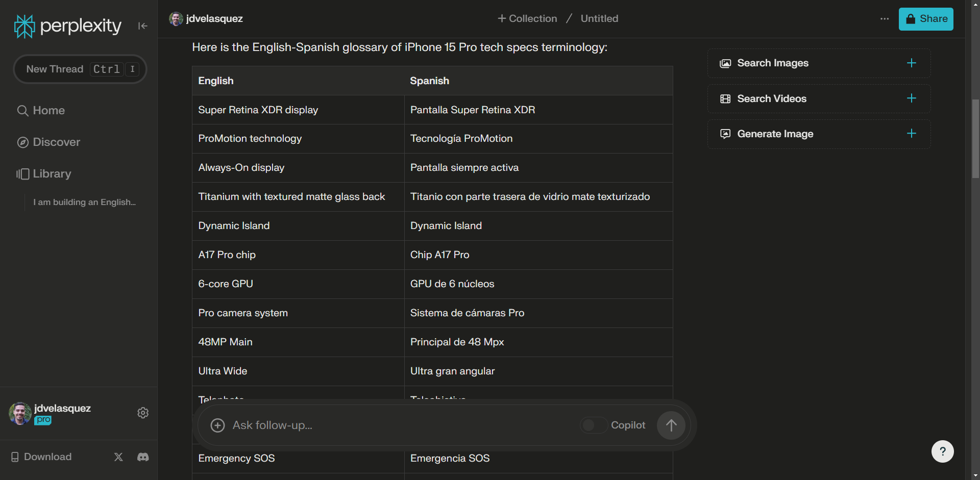Submit with the up-arrow send button

pos(671,425)
